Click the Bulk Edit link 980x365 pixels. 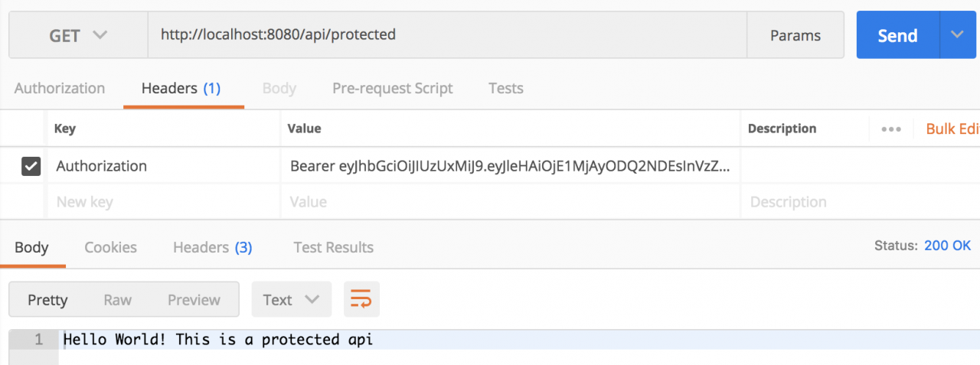(x=952, y=129)
